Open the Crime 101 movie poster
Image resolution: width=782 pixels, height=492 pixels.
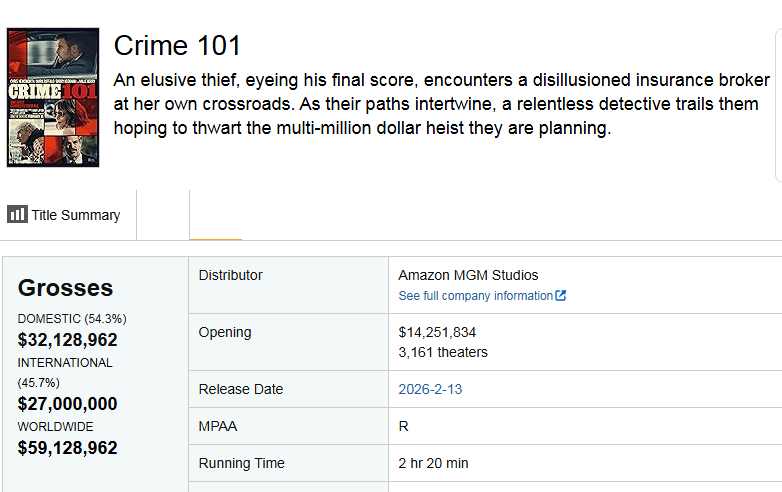[x=53, y=97]
